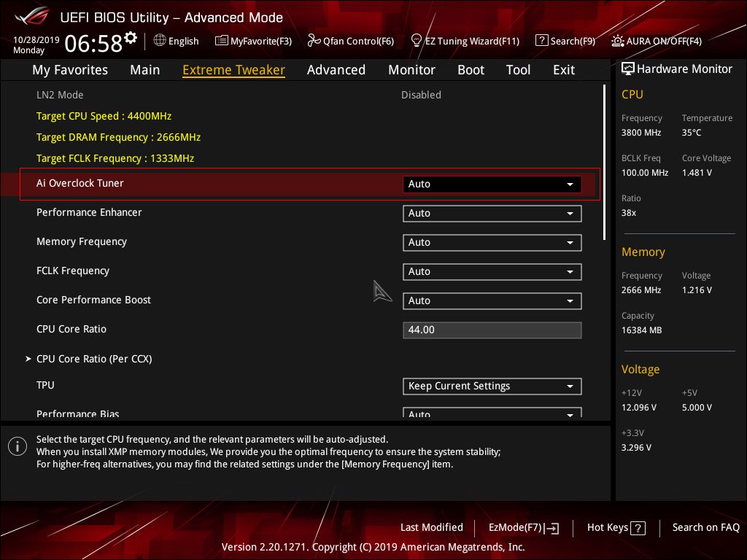Open the Boot tab
747x560 pixels.
click(x=471, y=69)
